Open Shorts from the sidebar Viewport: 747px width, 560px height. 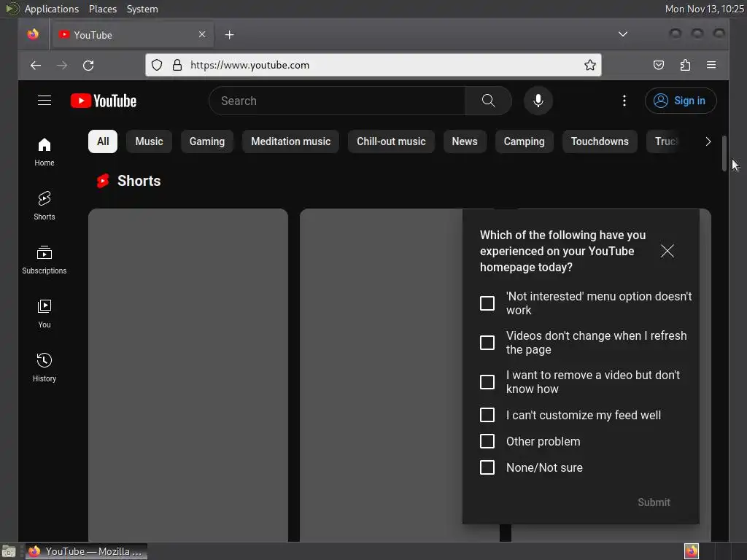(44, 206)
